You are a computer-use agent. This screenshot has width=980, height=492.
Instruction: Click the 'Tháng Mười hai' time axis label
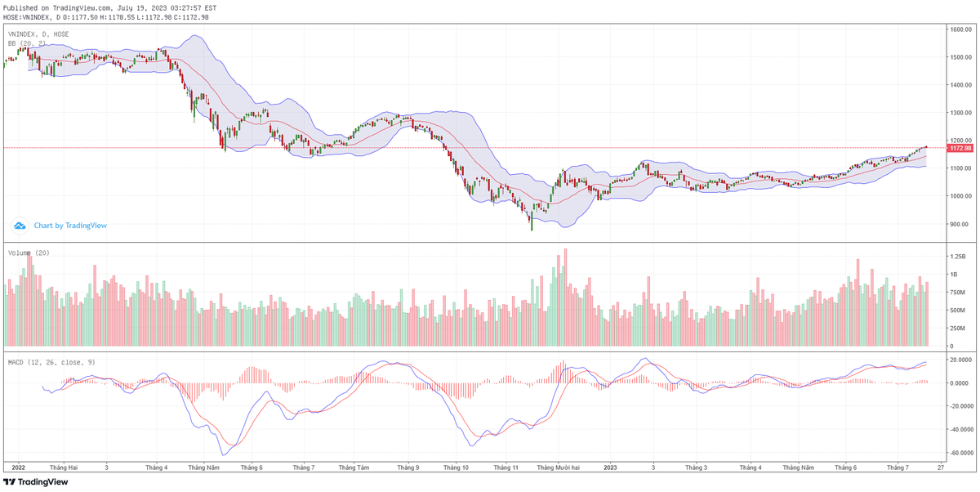point(558,467)
